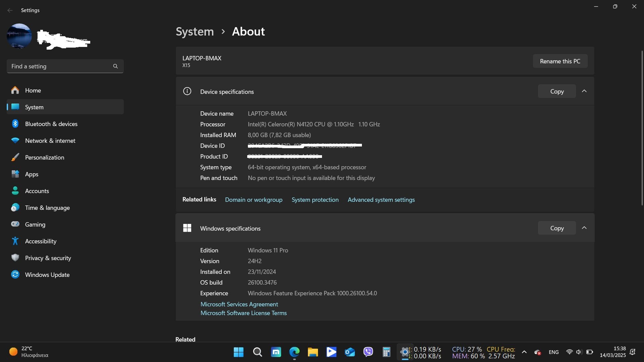Screen dimensions: 644x362
Task: Open taskbar Search
Action: 257,352
